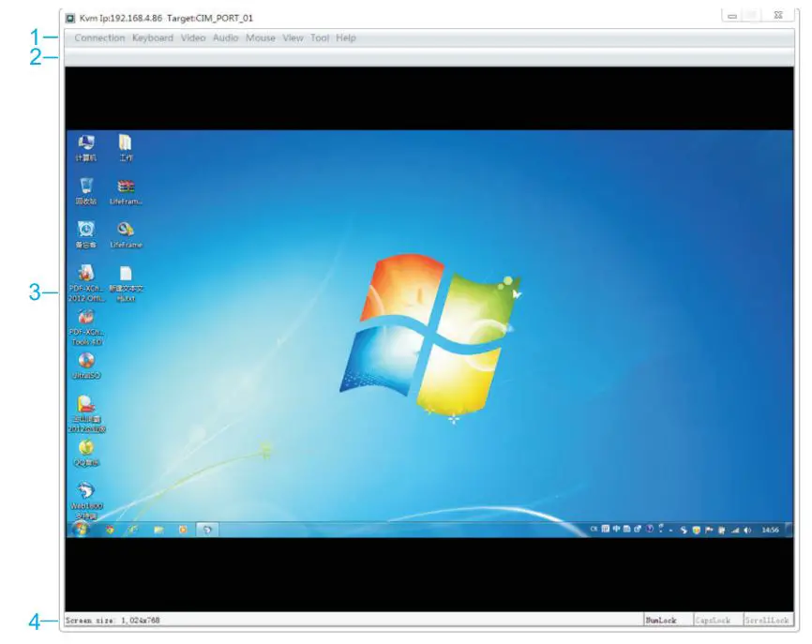
Task: Select the Recycle Bin desktop icon
Action: click(x=86, y=191)
